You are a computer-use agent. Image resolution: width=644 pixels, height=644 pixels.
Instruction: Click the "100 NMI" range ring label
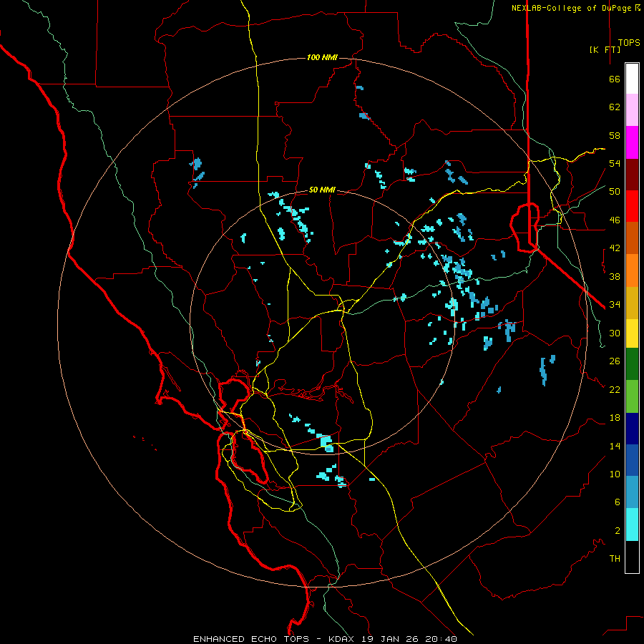tap(322, 57)
